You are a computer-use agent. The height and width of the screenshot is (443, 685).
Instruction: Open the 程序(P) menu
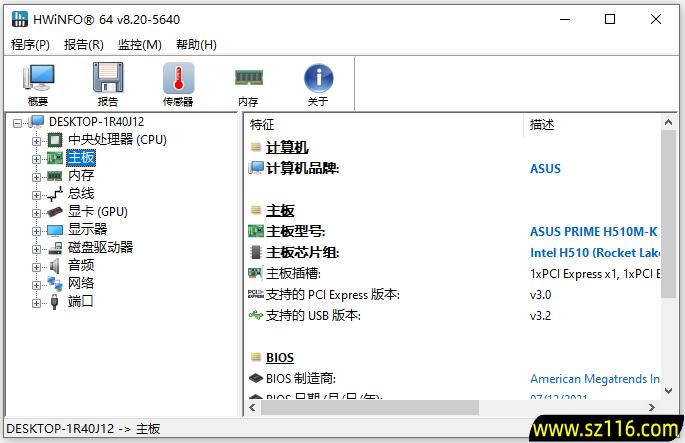click(x=30, y=45)
